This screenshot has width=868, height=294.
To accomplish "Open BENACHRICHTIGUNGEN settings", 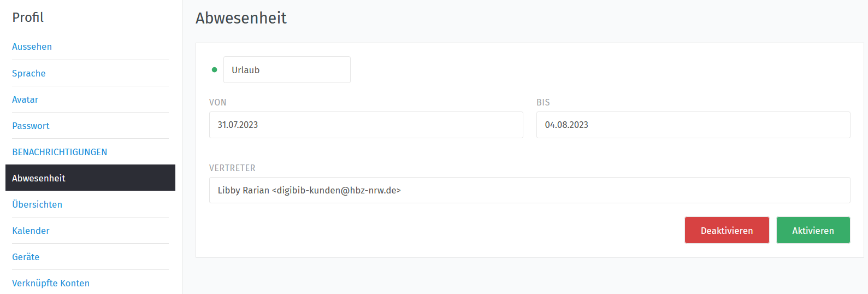I will [60, 152].
